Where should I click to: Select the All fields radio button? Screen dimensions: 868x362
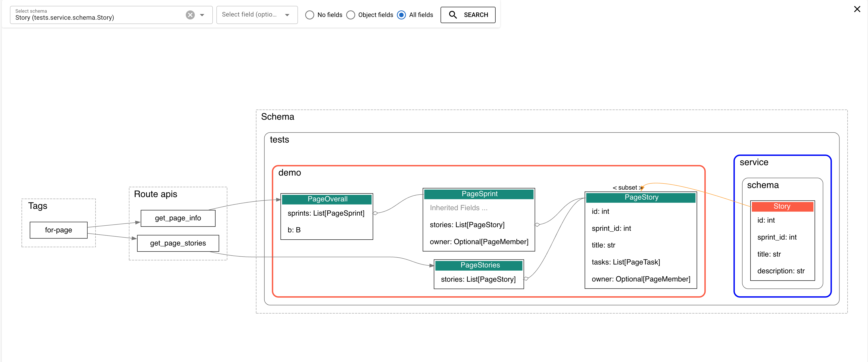[x=401, y=15]
